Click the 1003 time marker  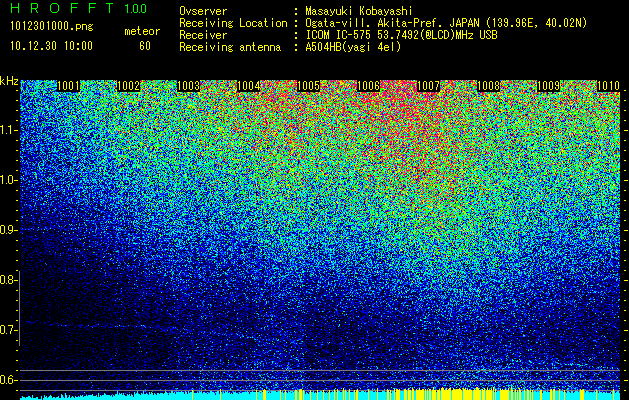[189, 86]
